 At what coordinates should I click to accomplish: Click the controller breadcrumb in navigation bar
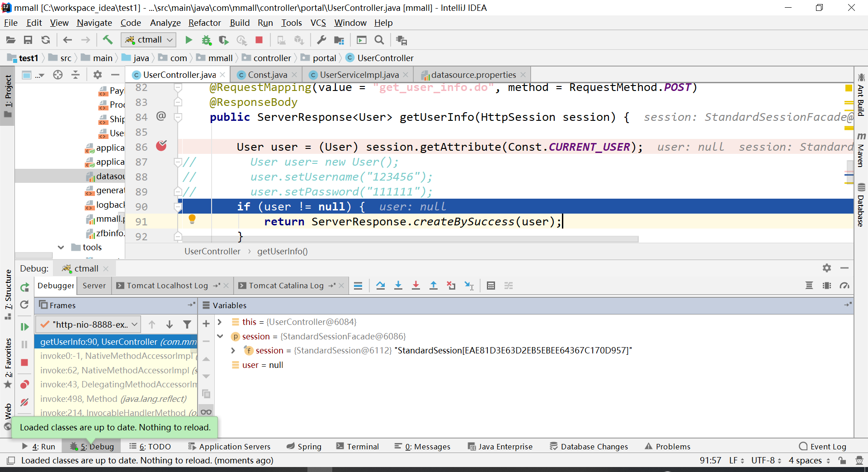[x=272, y=58]
